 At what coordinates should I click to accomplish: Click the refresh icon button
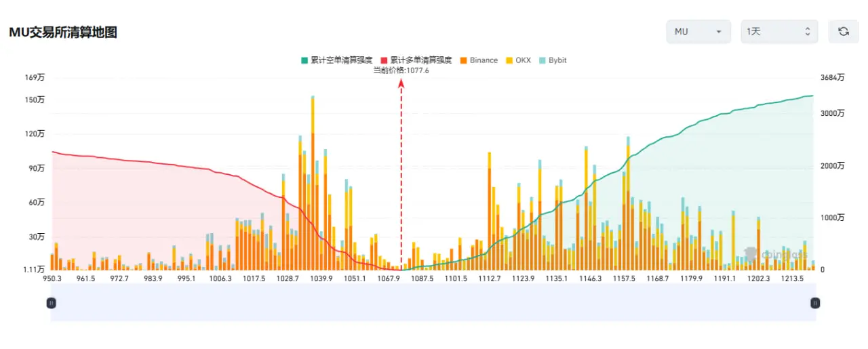click(844, 31)
